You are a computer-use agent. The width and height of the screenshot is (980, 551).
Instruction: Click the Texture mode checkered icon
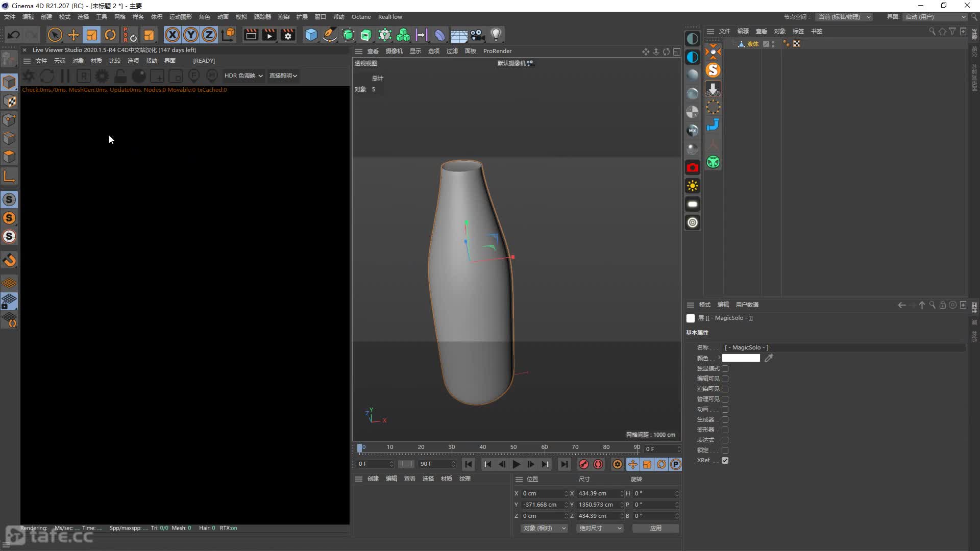coord(9,101)
